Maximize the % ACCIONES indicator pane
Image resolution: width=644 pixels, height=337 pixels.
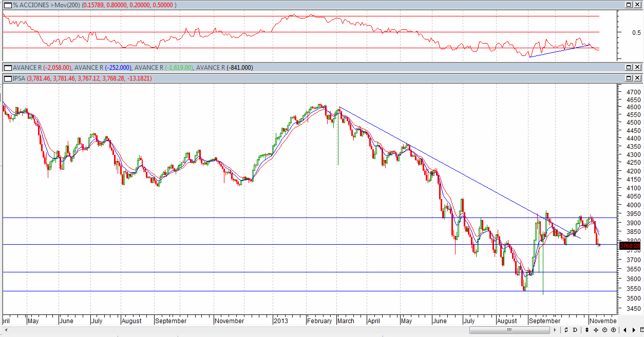[x=629, y=5]
